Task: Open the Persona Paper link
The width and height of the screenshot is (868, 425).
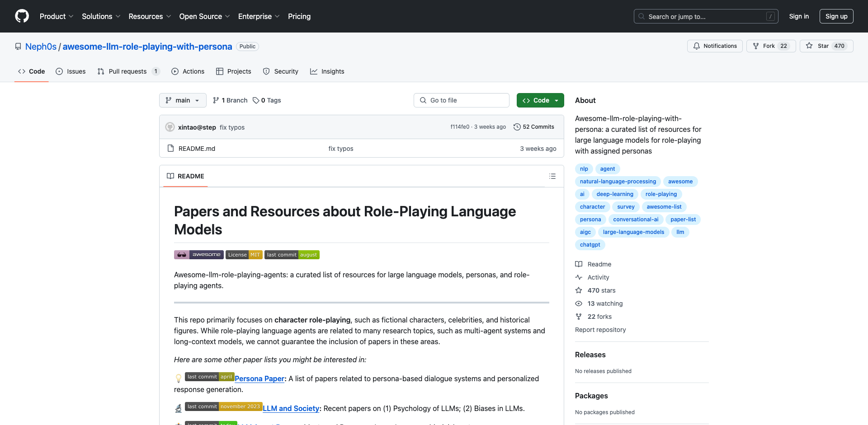Action: click(x=259, y=378)
